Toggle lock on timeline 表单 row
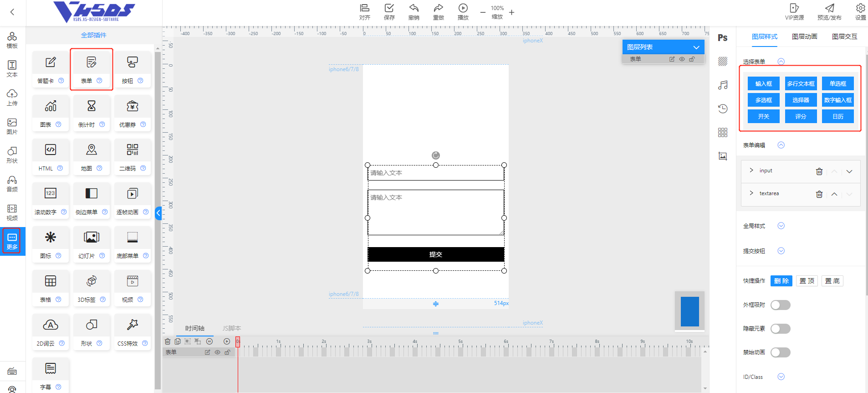The image size is (868, 393). coord(227,352)
